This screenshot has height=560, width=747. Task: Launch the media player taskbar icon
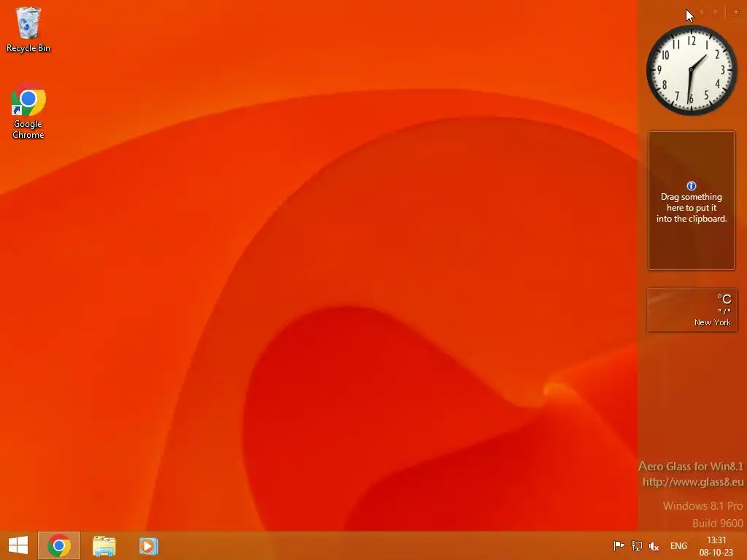click(148, 545)
